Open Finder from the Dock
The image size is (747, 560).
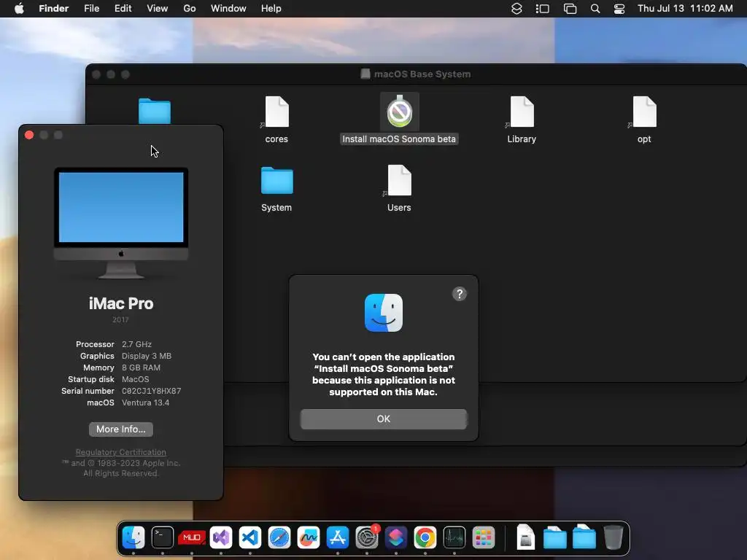point(133,538)
